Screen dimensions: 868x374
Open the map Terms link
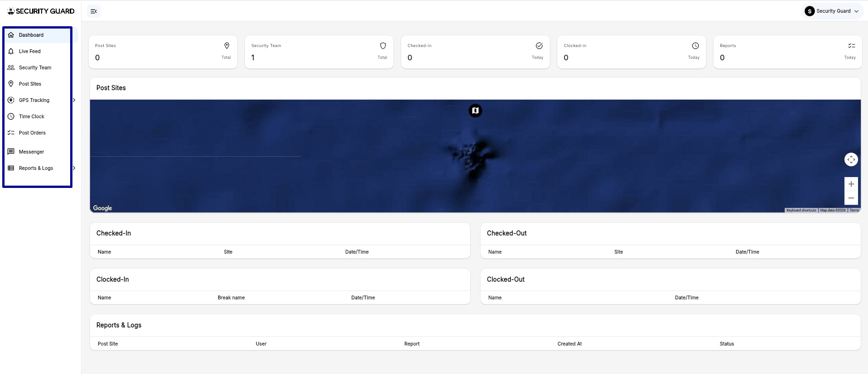[x=854, y=210]
